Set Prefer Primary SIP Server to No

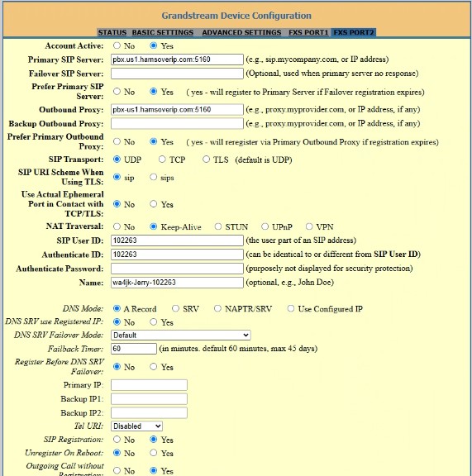(117, 92)
